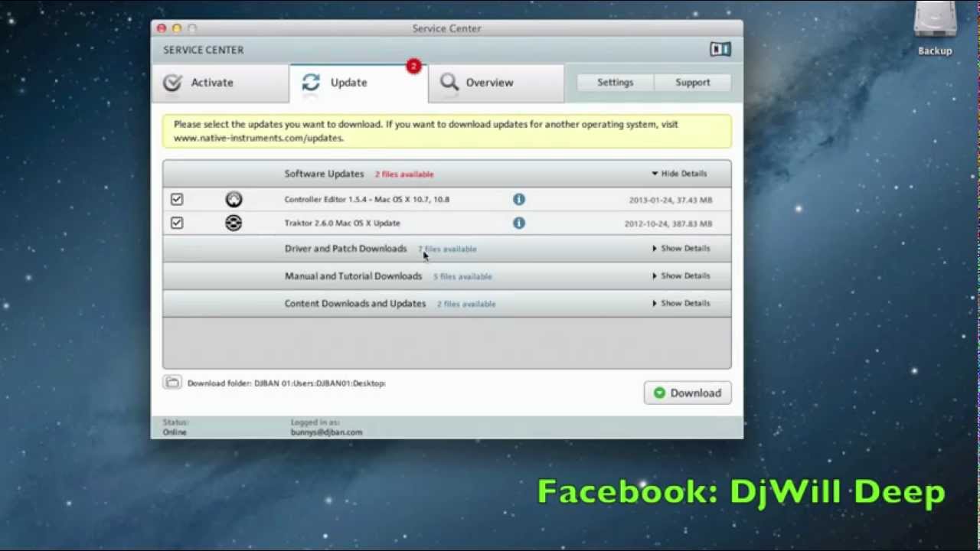This screenshot has width=980, height=551.
Task: Click the Overview magnifier icon
Action: [449, 83]
